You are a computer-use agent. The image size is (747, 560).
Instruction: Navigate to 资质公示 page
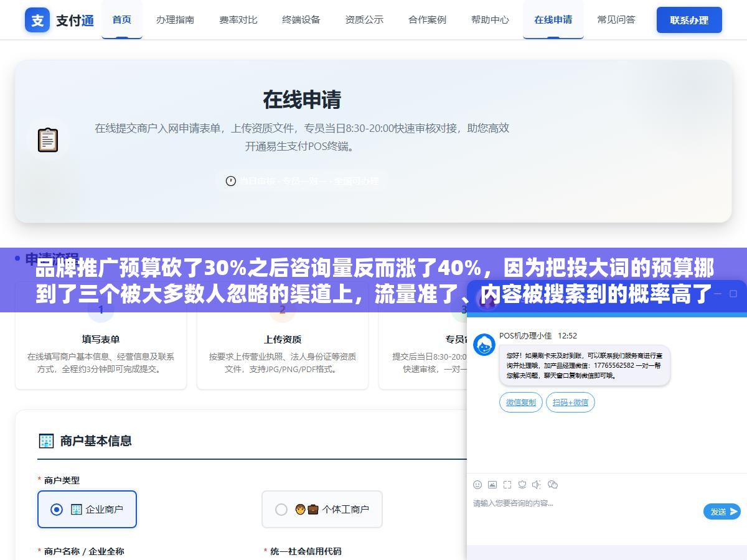coord(364,19)
